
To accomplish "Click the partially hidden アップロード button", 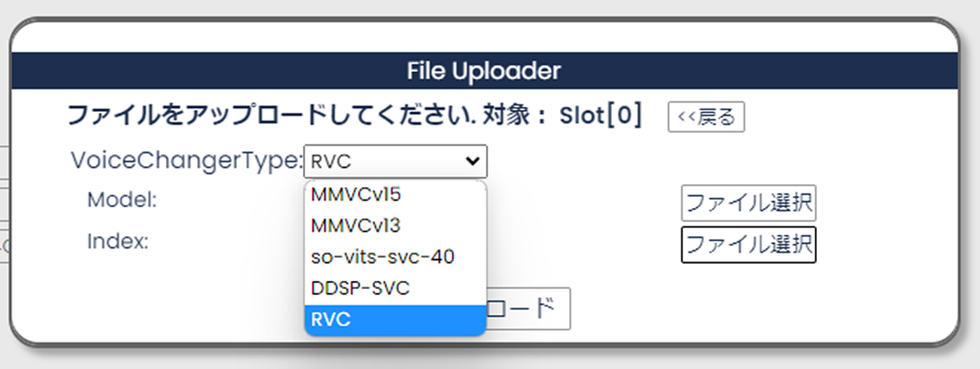I will tap(528, 309).
